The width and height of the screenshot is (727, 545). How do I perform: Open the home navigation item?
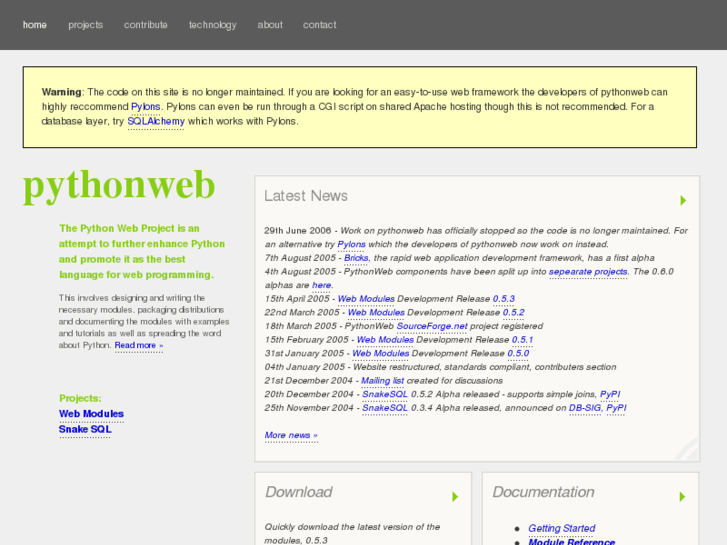tap(35, 25)
